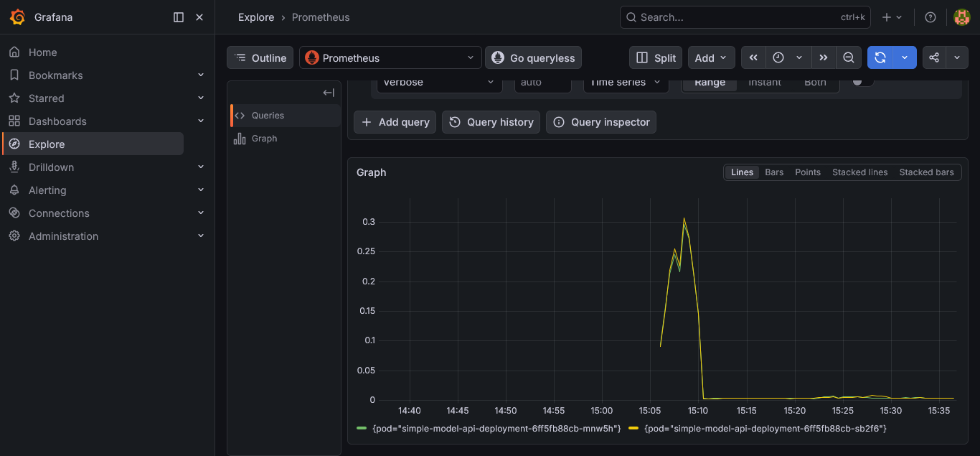This screenshot has width=980, height=456.
Task: Click the yellow sb2f6 legend swatch
Action: [x=633, y=428]
